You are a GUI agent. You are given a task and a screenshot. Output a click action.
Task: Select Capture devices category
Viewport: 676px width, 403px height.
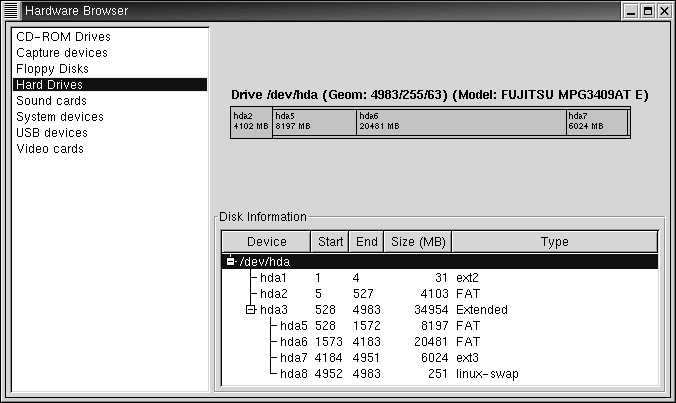[62, 53]
